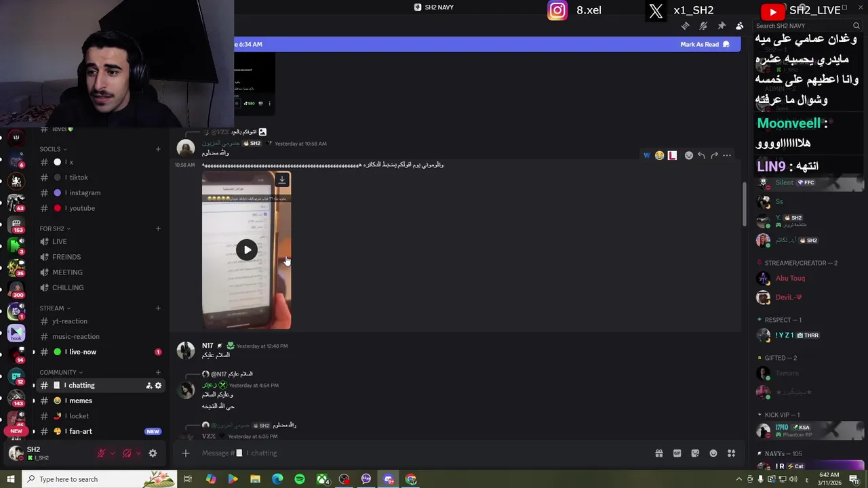This screenshot has height=488, width=868.
Task: Click Mark As Read
Action: tap(705, 44)
